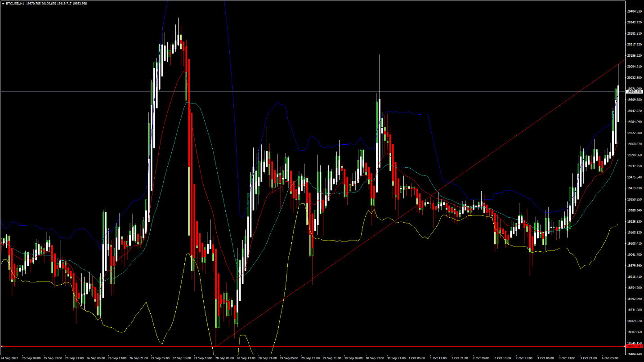Click the 24 Sep 2022 date label

tap(9, 358)
